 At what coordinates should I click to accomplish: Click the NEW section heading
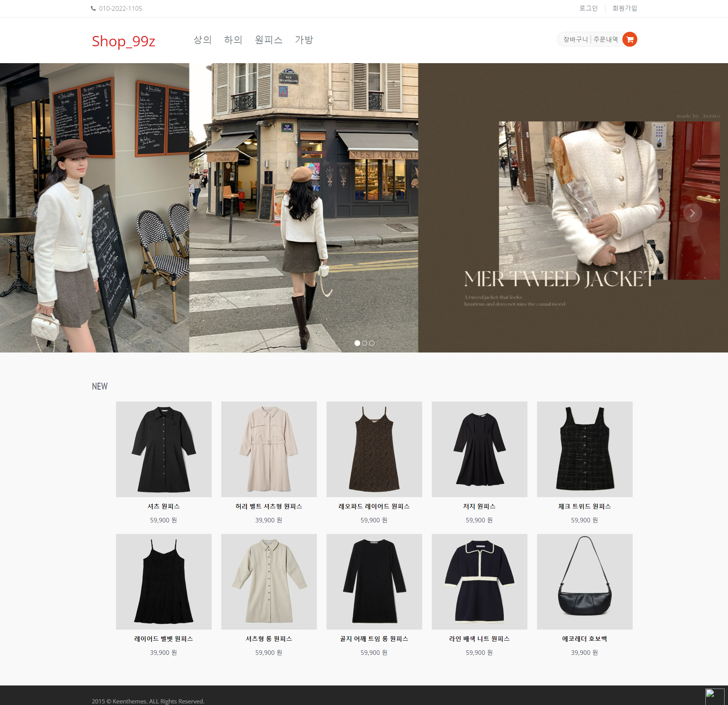click(x=100, y=387)
